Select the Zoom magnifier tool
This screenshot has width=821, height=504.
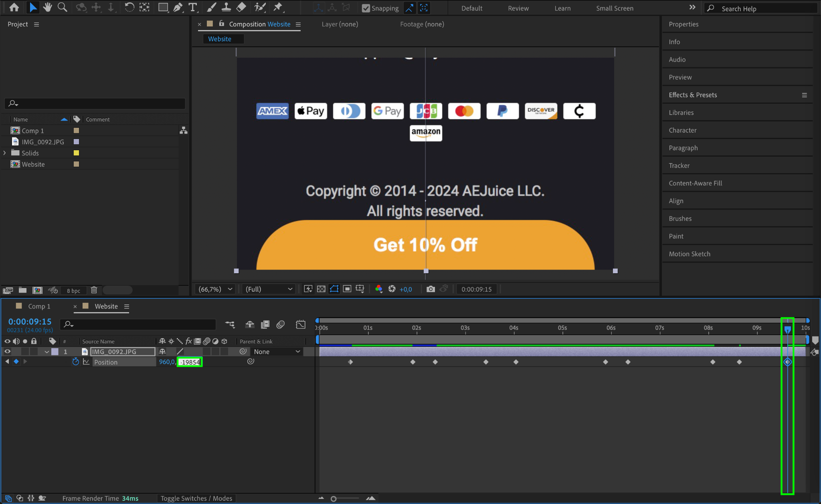click(62, 7)
